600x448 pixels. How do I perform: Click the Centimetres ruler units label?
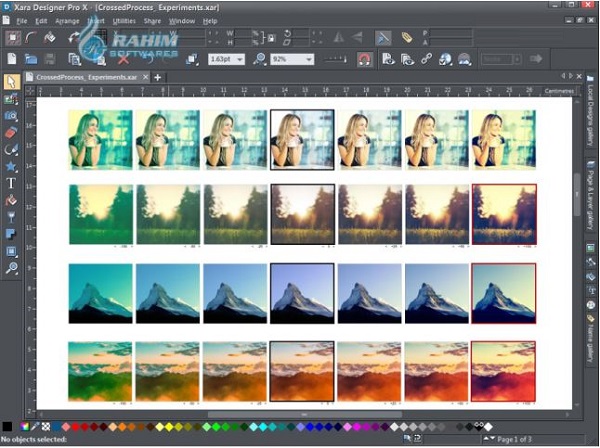[559, 91]
